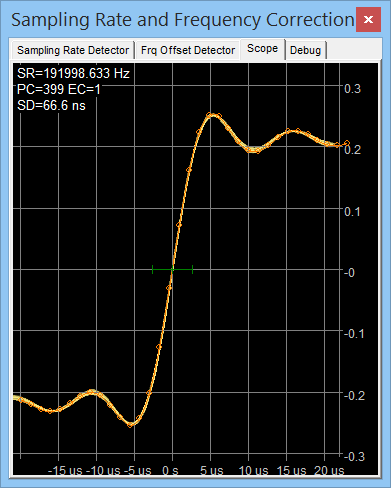Screen dimensions: 391x488
Task: Select the Scope tab
Action: 262,49
